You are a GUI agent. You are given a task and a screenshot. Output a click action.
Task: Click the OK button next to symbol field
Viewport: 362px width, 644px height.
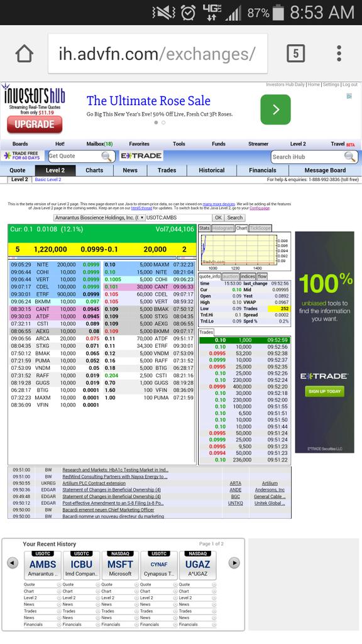(x=218, y=218)
